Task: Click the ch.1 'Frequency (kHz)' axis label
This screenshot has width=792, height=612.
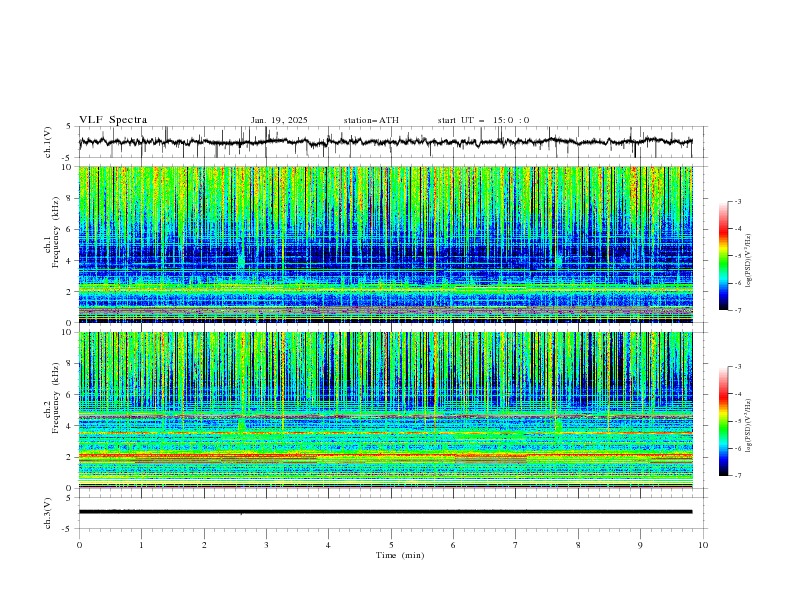Action: coord(55,233)
